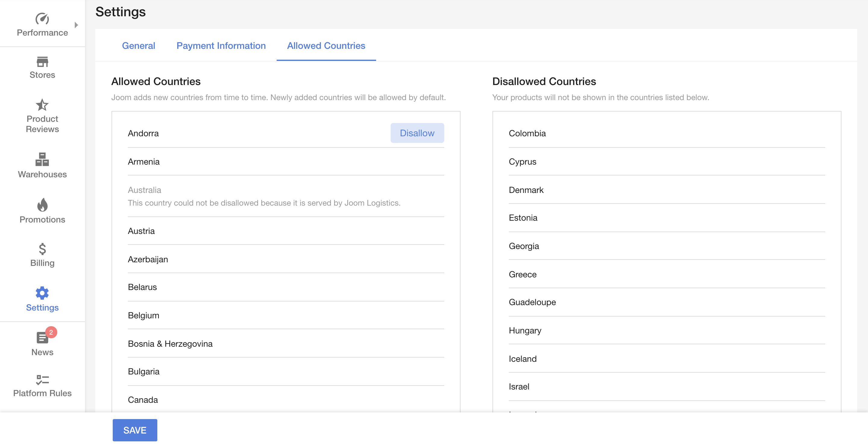Open the Performance speedometer icon
This screenshot has width=868, height=448.
(42, 18)
